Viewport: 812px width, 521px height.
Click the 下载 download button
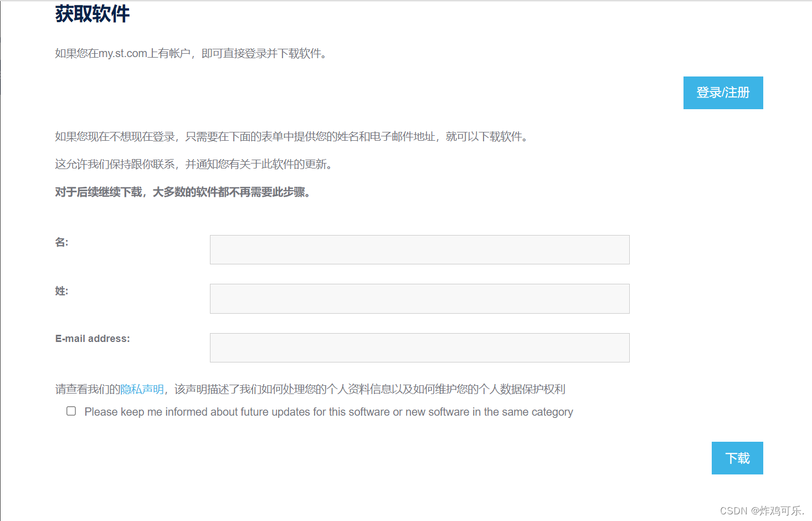tap(737, 458)
